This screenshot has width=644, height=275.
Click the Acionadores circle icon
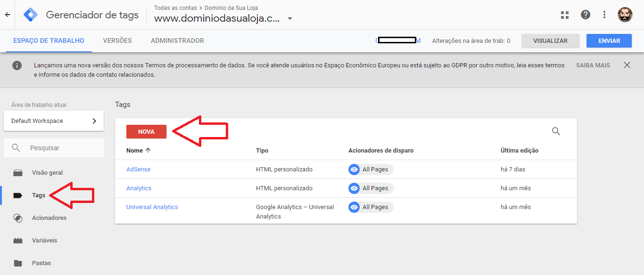click(x=18, y=218)
